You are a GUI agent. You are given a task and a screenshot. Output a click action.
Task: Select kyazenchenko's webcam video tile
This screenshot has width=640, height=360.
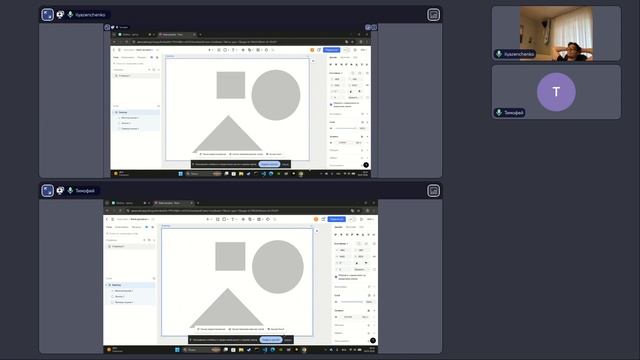click(556, 33)
